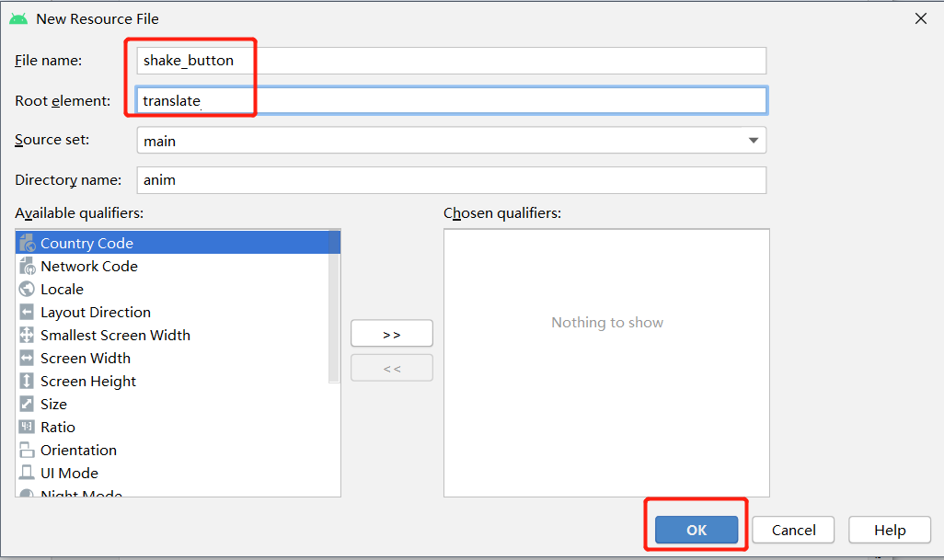Select Network Code qualifier row
This screenshot has width=944, height=560.
[172, 266]
